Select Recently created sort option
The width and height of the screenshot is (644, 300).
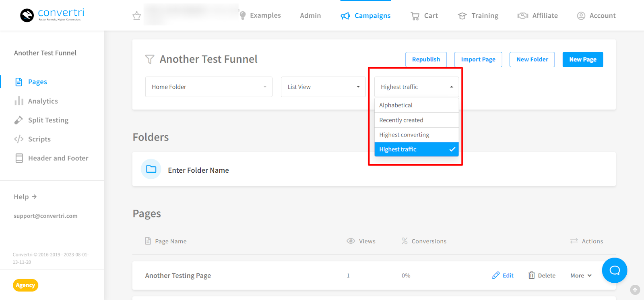click(x=416, y=120)
